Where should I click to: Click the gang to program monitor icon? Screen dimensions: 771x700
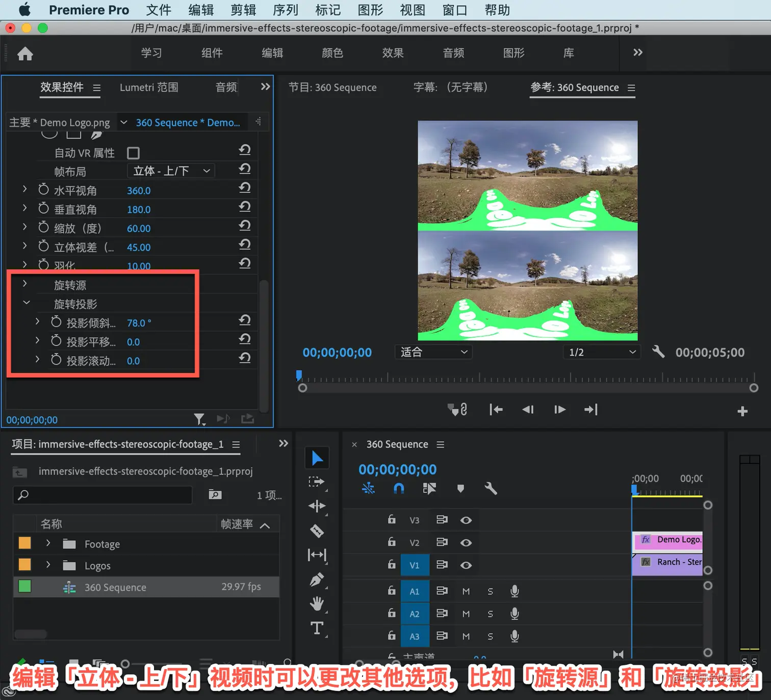457,410
